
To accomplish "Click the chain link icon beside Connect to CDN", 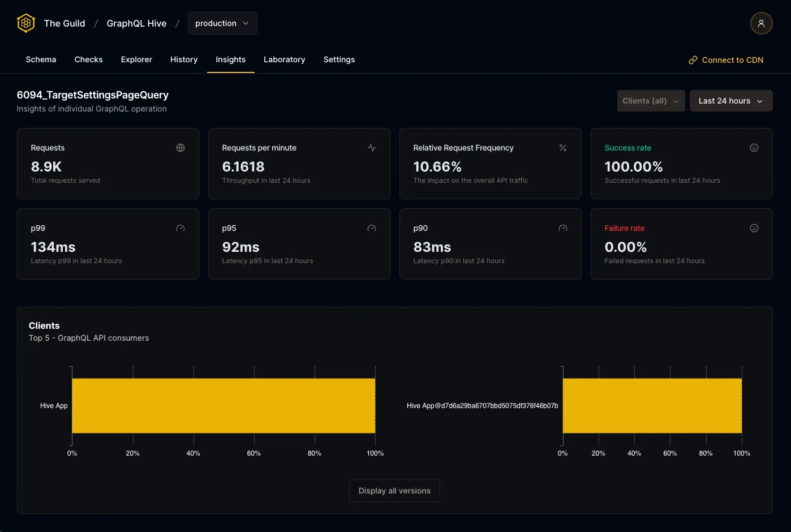I will (x=693, y=60).
